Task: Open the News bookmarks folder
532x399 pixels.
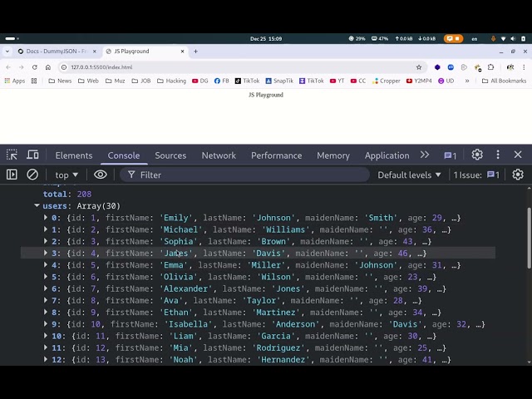Action: point(60,81)
